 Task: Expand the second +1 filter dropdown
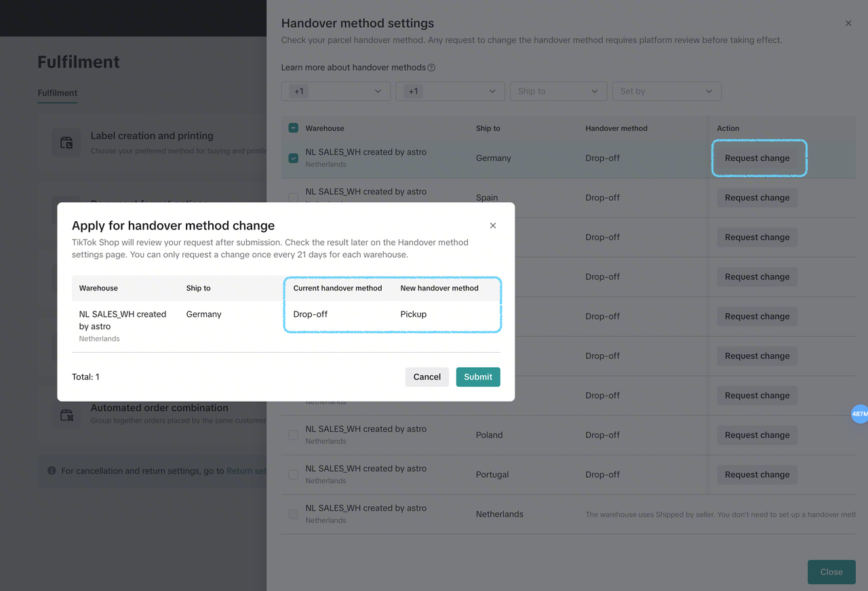click(450, 91)
